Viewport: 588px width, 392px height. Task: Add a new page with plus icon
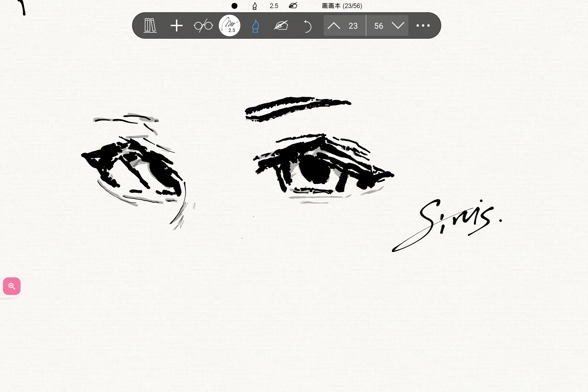pyautogui.click(x=176, y=25)
